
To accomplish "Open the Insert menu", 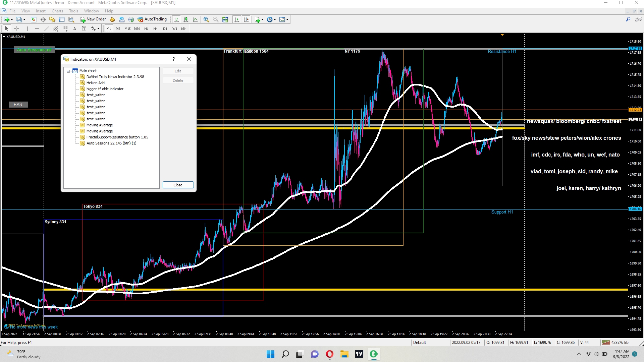I will click(x=41, y=11).
